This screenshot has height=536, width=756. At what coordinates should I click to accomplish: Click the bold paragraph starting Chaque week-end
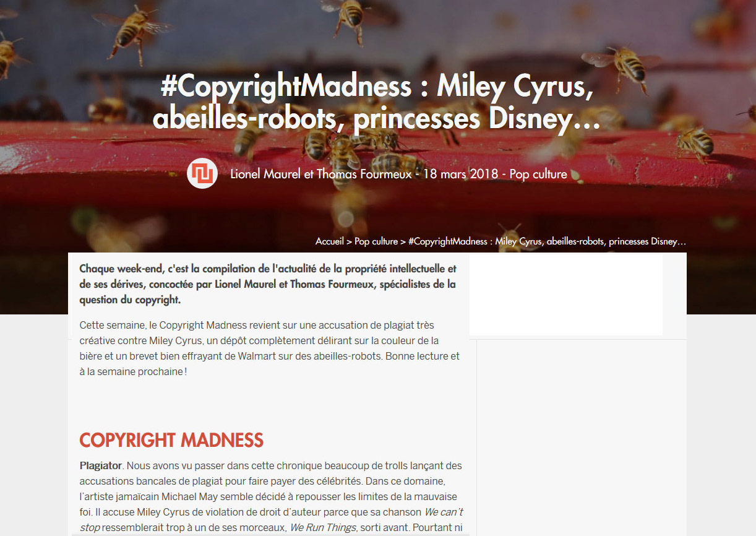click(268, 285)
